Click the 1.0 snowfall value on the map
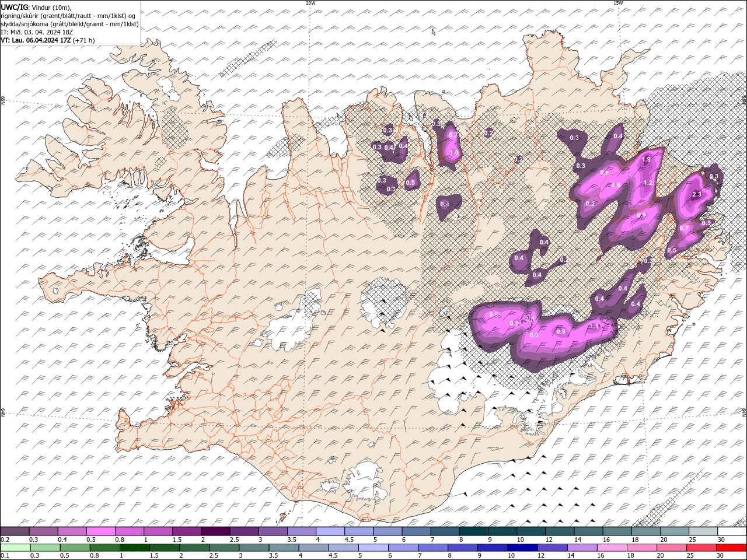 (x=454, y=152)
